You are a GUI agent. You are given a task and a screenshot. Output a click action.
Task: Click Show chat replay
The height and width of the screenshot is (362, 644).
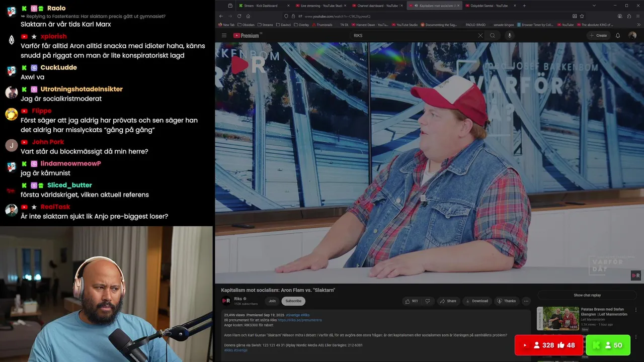click(587, 295)
